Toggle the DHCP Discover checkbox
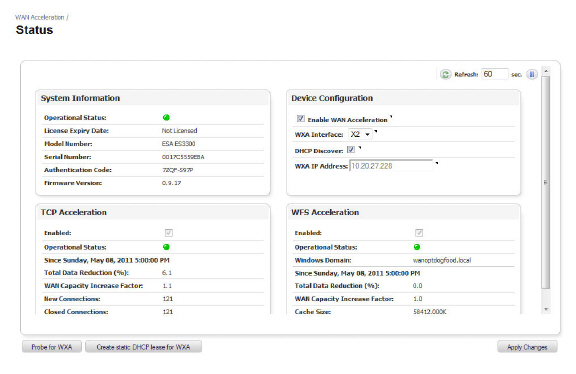The height and width of the screenshot is (374, 576). (351, 150)
